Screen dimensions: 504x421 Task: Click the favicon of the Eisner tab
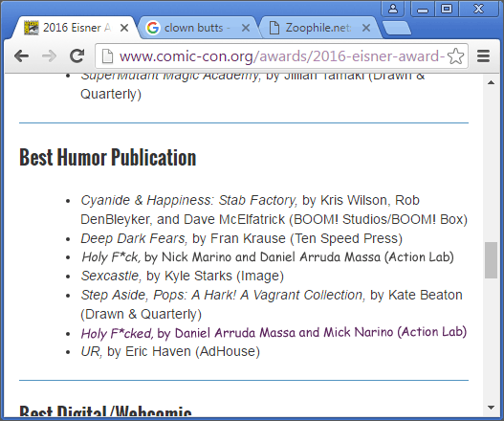pyautogui.click(x=32, y=28)
